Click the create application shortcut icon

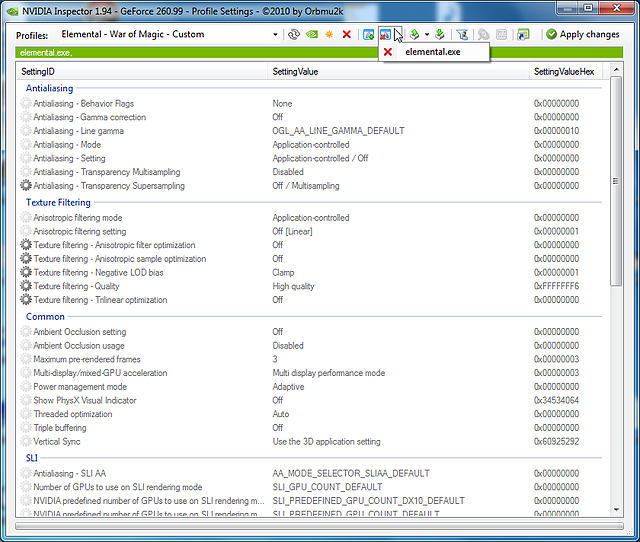click(523, 35)
